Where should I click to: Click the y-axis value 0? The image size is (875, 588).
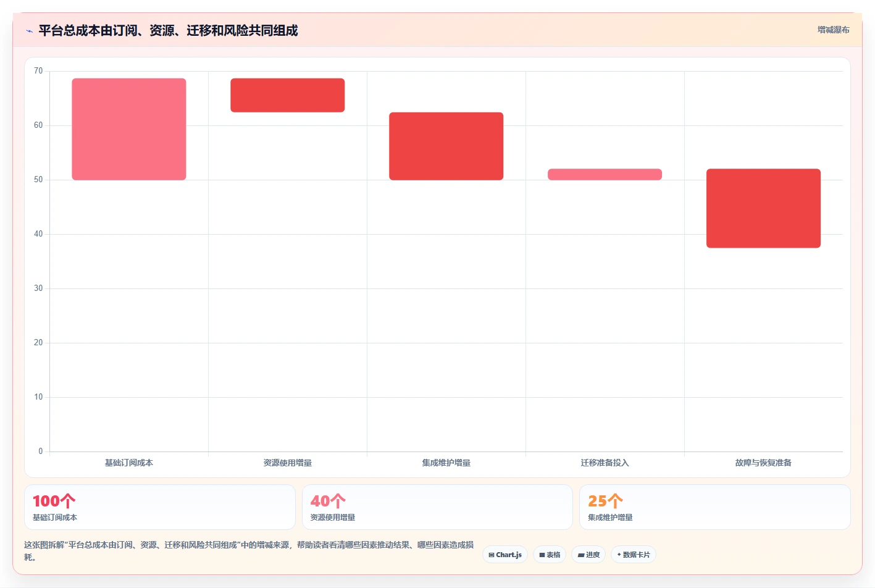pos(41,451)
